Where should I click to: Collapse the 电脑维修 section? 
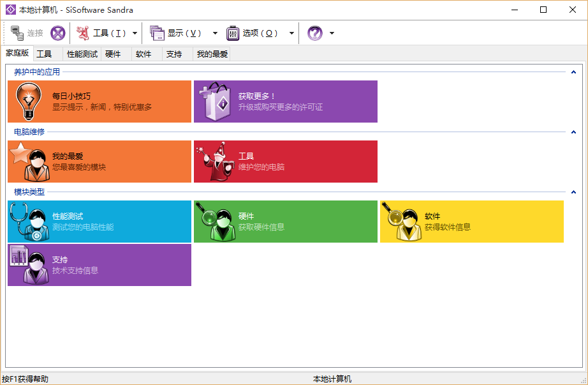(573, 132)
